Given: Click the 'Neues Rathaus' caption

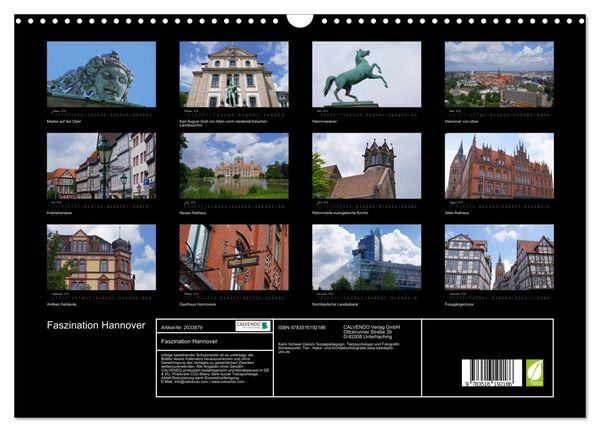Looking at the screenshot, I should point(193,213).
